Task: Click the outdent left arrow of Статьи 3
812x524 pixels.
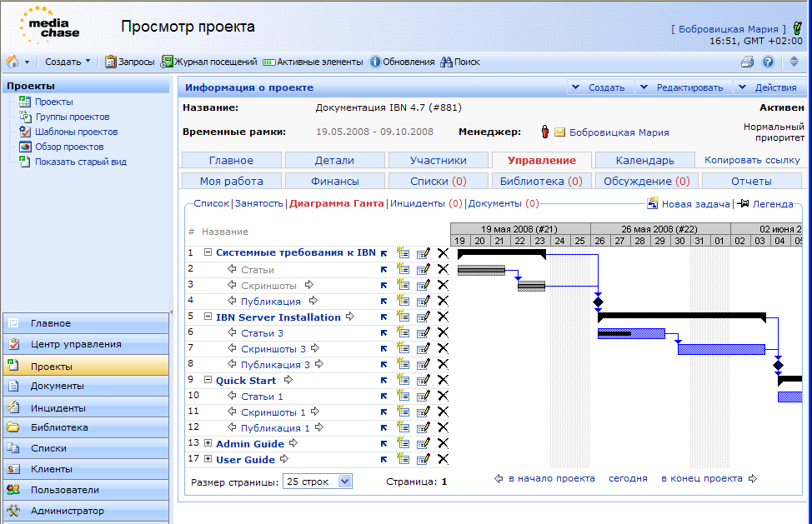Action: pos(232,332)
